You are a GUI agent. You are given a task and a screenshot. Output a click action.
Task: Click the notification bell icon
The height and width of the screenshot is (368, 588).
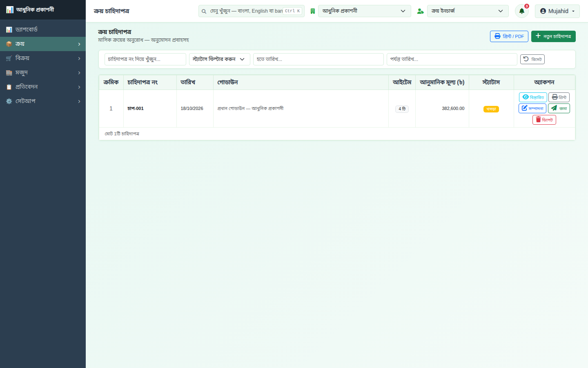coord(521,11)
